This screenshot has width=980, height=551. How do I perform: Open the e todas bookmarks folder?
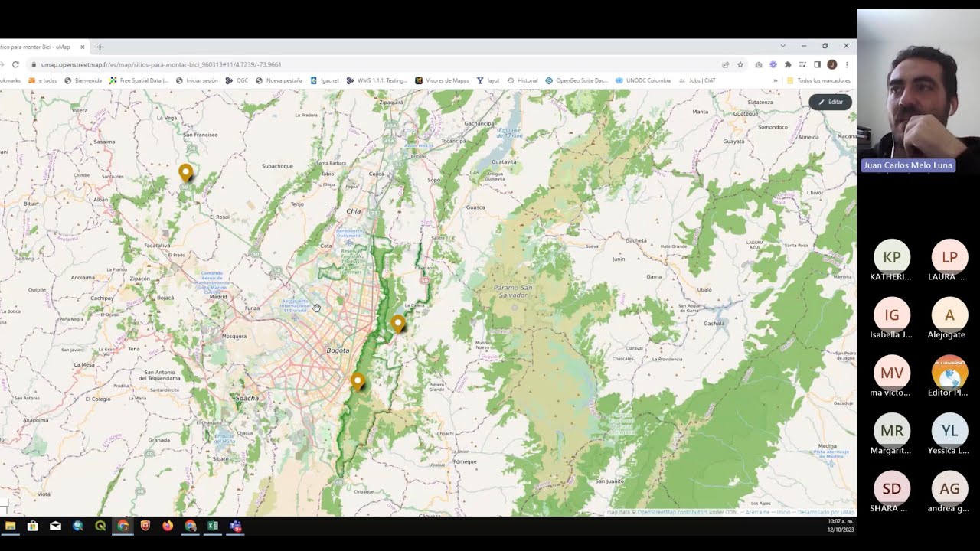point(42,80)
